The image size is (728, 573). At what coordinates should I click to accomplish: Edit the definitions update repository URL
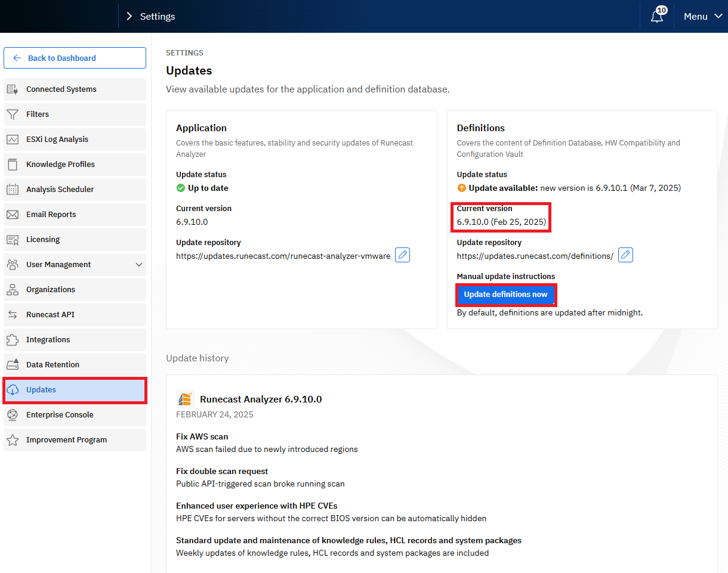[625, 255]
